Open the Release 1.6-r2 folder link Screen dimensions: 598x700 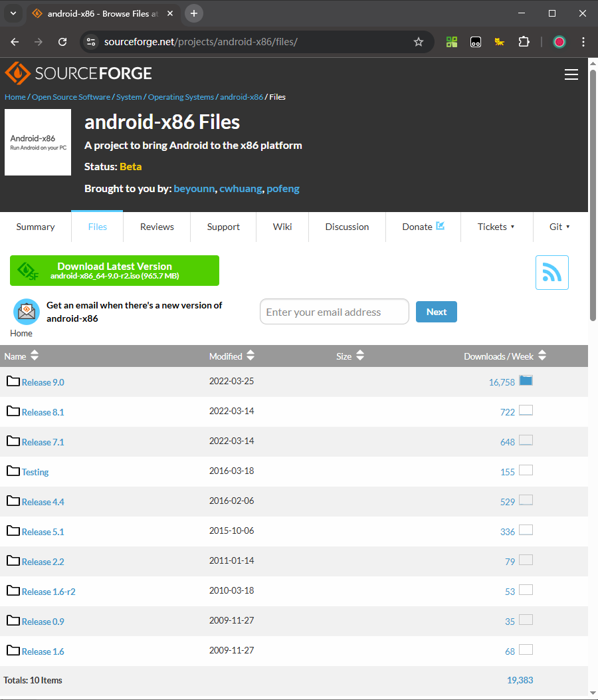pos(49,592)
